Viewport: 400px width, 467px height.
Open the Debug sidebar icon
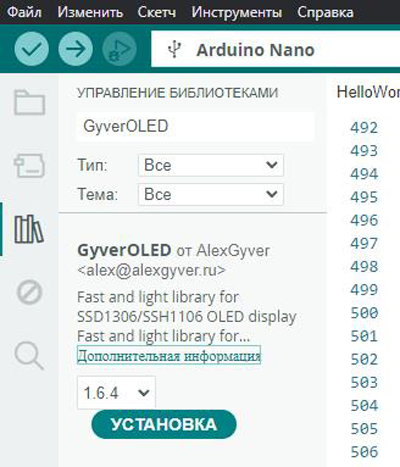pos(29,292)
